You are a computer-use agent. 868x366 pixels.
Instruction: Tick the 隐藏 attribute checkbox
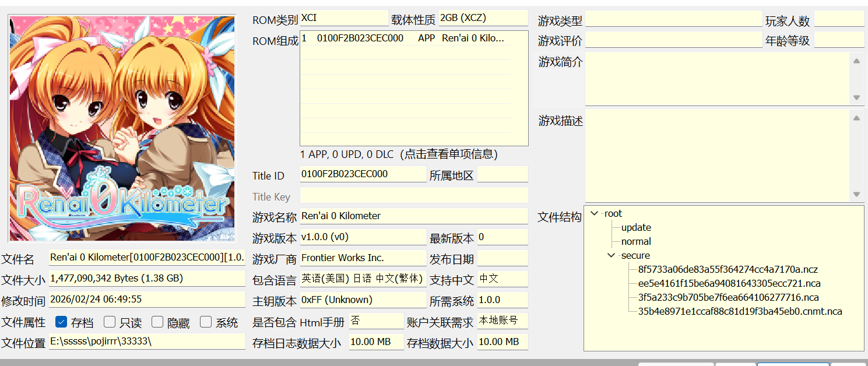pyautogui.click(x=157, y=322)
